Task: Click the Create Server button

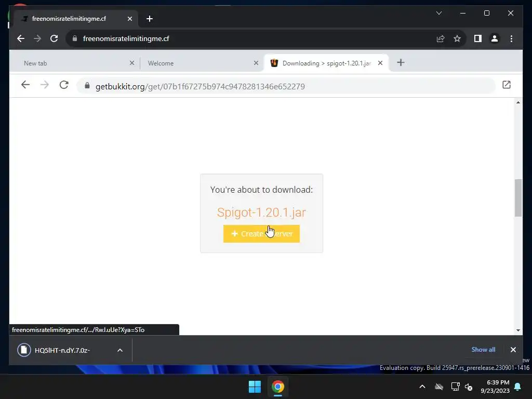Action: coord(261,234)
